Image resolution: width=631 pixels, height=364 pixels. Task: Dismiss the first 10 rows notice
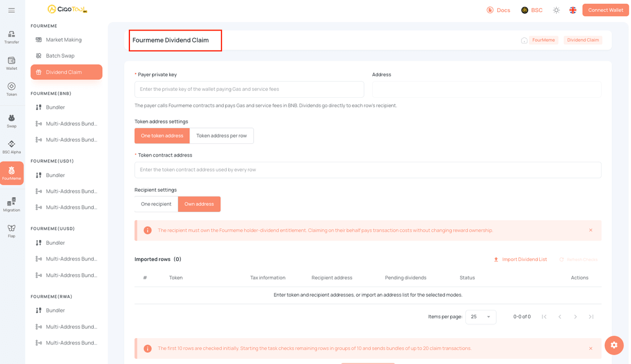tap(591, 348)
